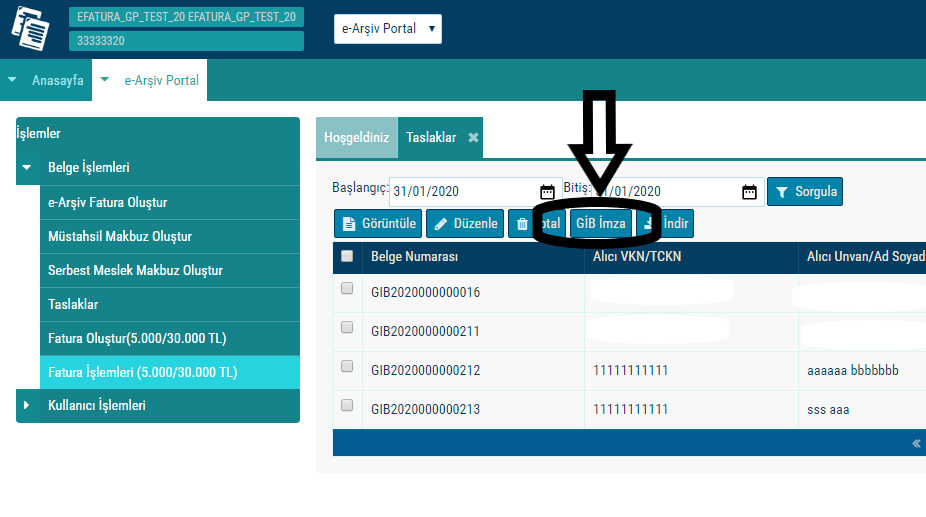Toggle the select-all checkbox in table header
The width and height of the screenshot is (926, 517).
pyautogui.click(x=347, y=256)
